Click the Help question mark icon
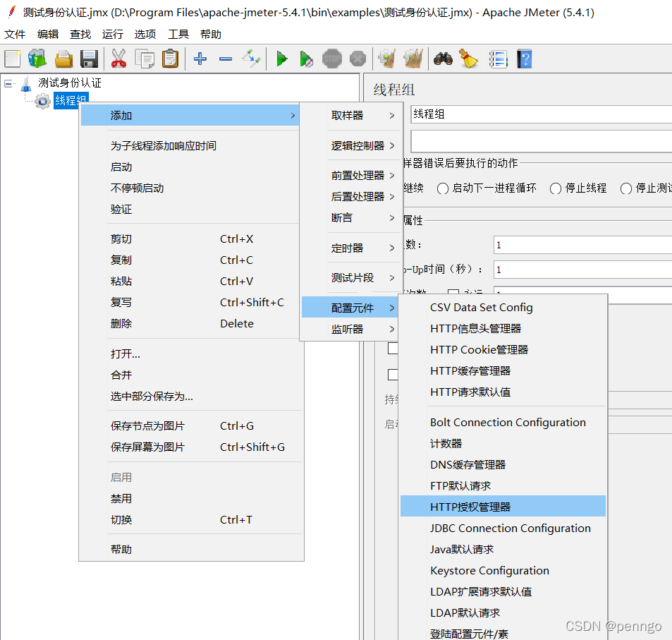Viewport: 672px width, 640px height. pyautogui.click(x=524, y=59)
